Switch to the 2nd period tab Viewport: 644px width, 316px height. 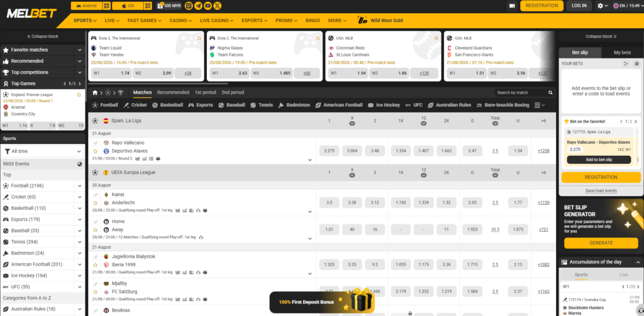tap(233, 92)
